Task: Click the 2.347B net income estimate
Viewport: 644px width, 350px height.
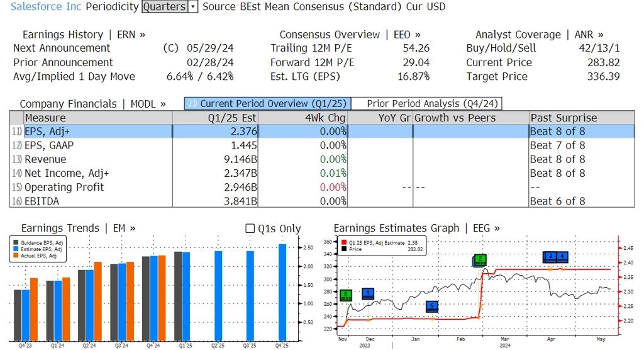Action: (215, 173)
